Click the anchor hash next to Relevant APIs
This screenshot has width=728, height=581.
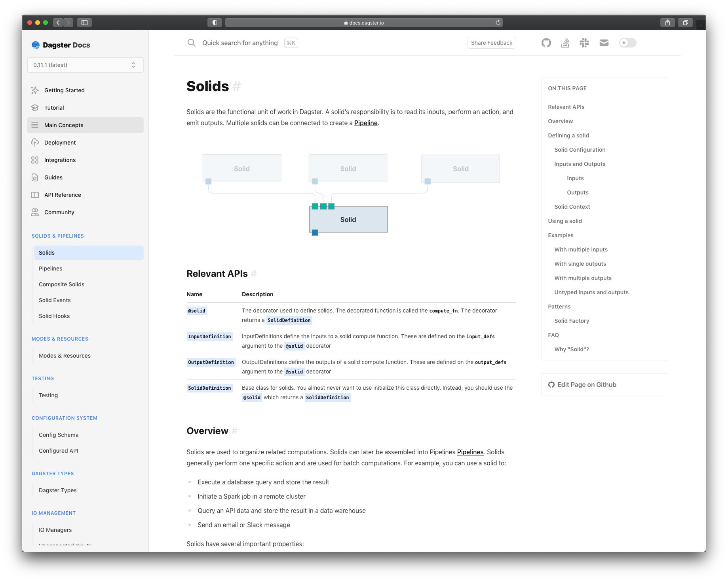coord(254,274)
